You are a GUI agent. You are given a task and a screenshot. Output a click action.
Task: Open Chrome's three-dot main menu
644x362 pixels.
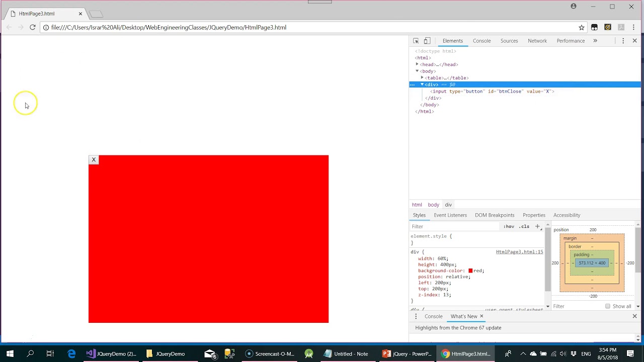[x=634, y=27]
